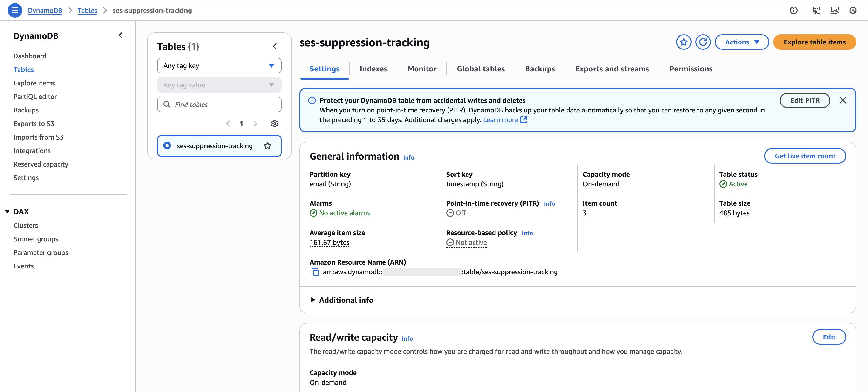Open the Any tag value dropdown
The width and height of the screenshot is (868, 392).
219,85
